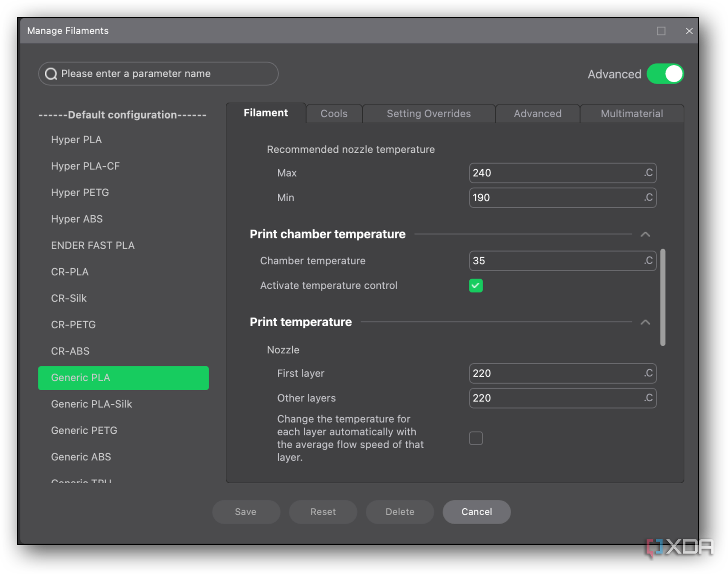The image size is (728, 574).
Task: Select the Advanced tab
Action: coord(537,113)
